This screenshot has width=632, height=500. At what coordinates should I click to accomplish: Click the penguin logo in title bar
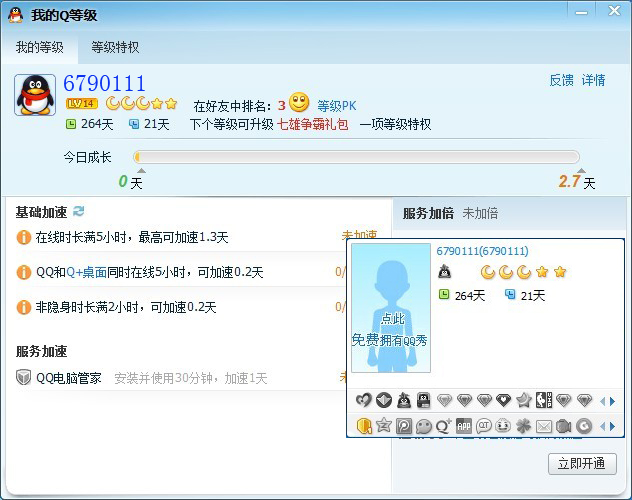16,15
